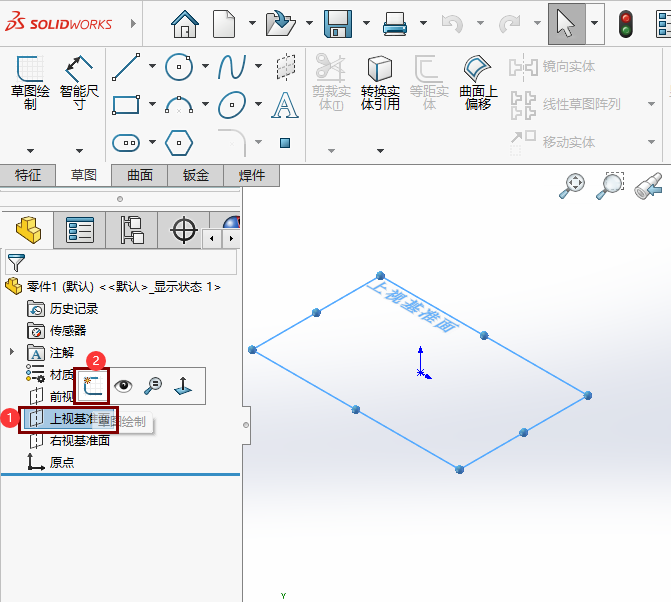Select the Ellipse sketch tool

(x=232, y=105)
